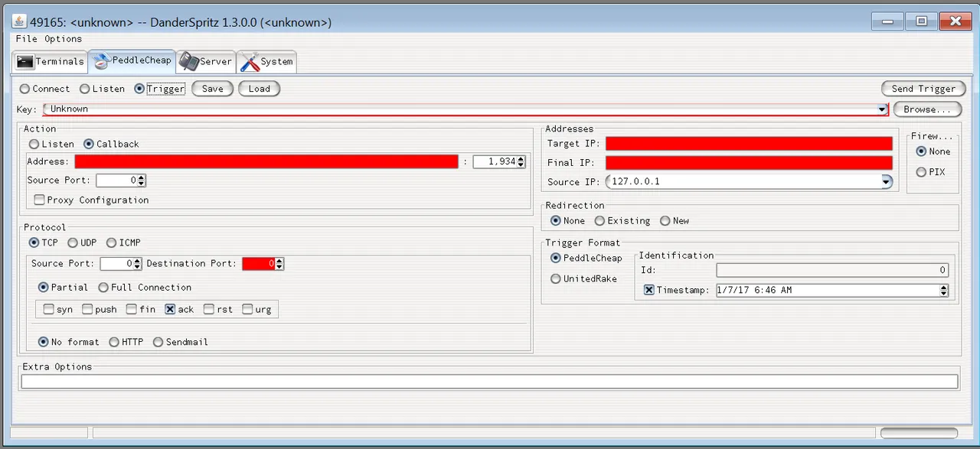Check the push flag checkbox
The width and height of the screenshot is (980, 449).
coord(87,309)
